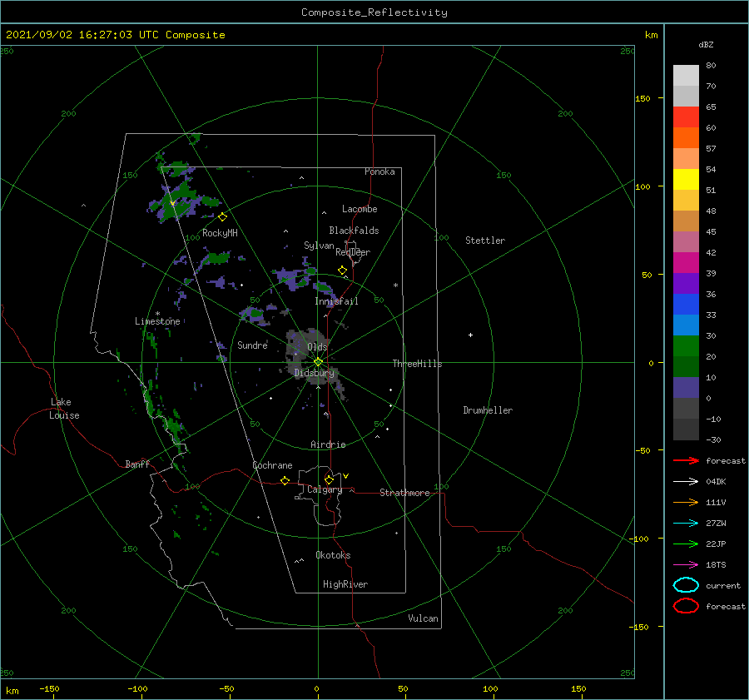Click the red 65 dBZ color swatch
This screenshot has width=749, height=700.
(x=686, y=117)
